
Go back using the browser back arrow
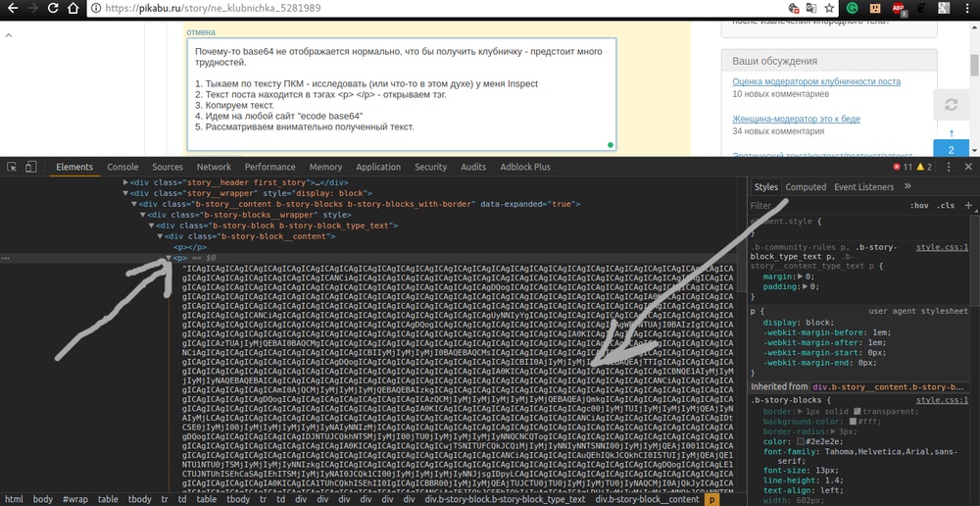click(x=11, y=8)
